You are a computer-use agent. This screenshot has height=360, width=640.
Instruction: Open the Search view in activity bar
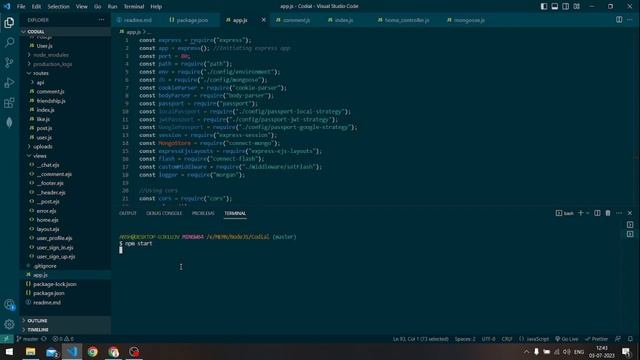pos(9,42)
